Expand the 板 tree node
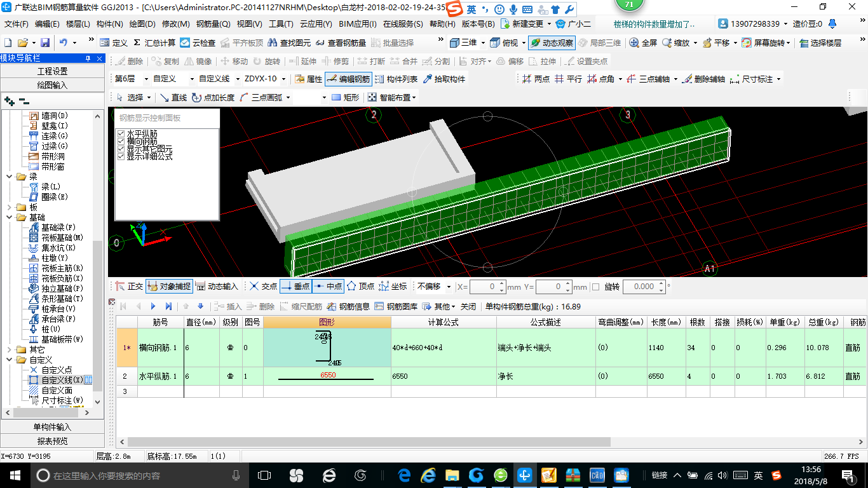 [x=10, y=207]
